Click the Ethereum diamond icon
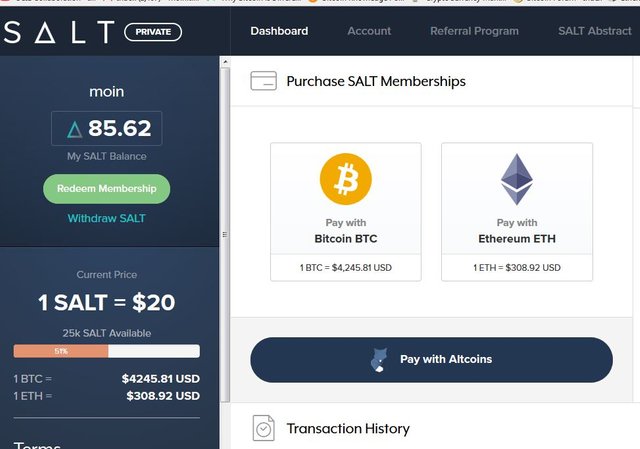Viewport: 640px width, 449px height. click(517, 179)
